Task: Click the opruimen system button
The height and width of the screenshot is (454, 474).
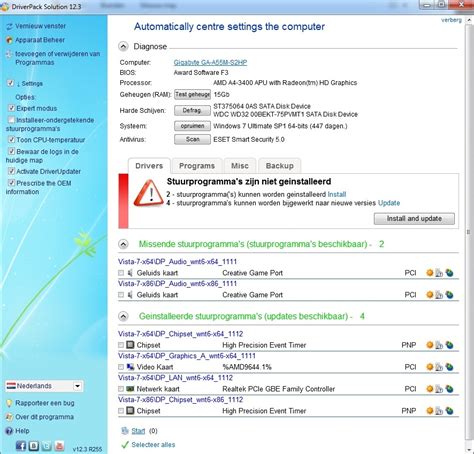Action: [192, 126]
